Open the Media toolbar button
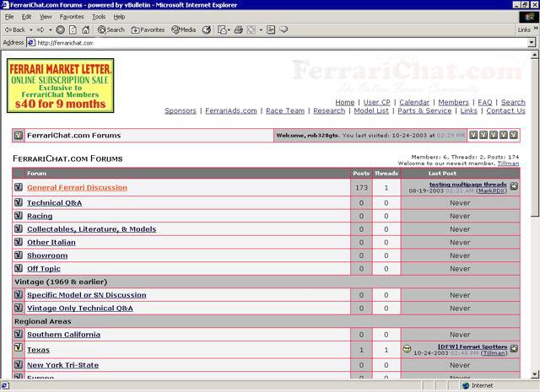The image size is (540, 392). 184,30
